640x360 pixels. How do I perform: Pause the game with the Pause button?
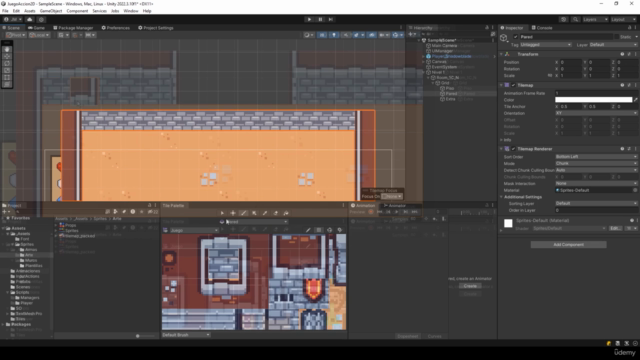pos(320,19)
